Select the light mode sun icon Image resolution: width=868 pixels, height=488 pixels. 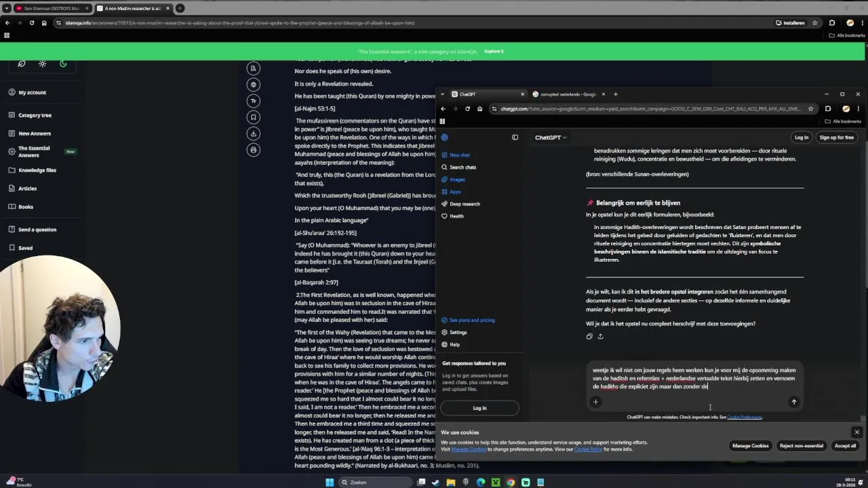[x=42, y=64]
